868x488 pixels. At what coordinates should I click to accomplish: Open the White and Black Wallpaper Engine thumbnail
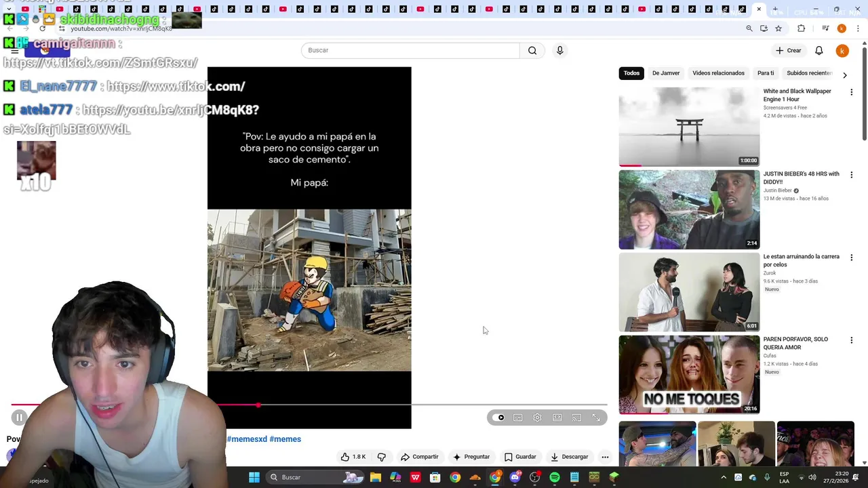click(x=689, y=127)
